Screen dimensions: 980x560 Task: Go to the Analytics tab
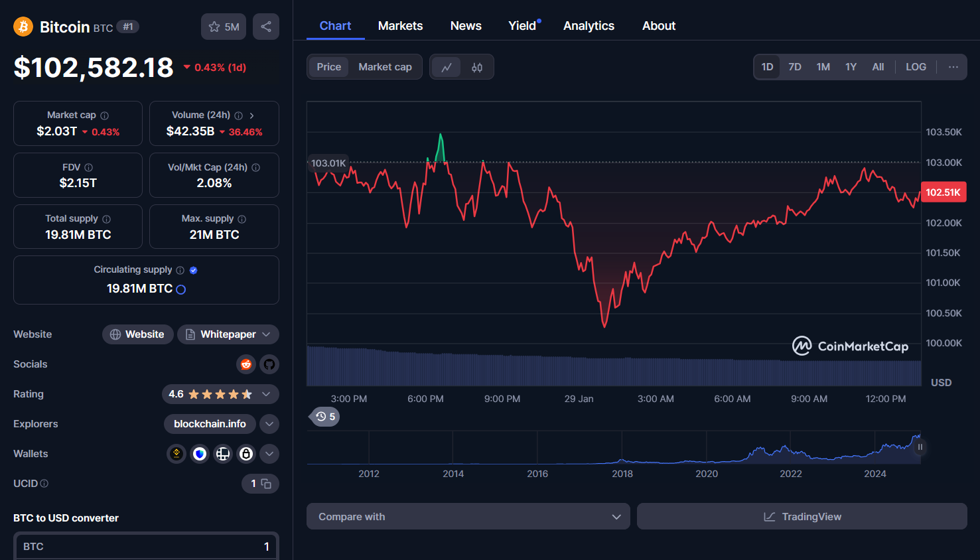(589, 26)
